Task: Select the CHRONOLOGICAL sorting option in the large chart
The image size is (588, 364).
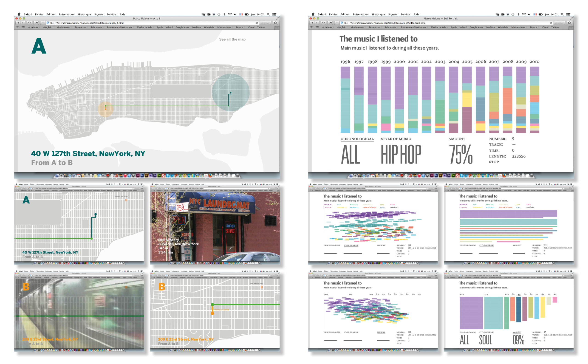Action: click(x=357, y=139)
